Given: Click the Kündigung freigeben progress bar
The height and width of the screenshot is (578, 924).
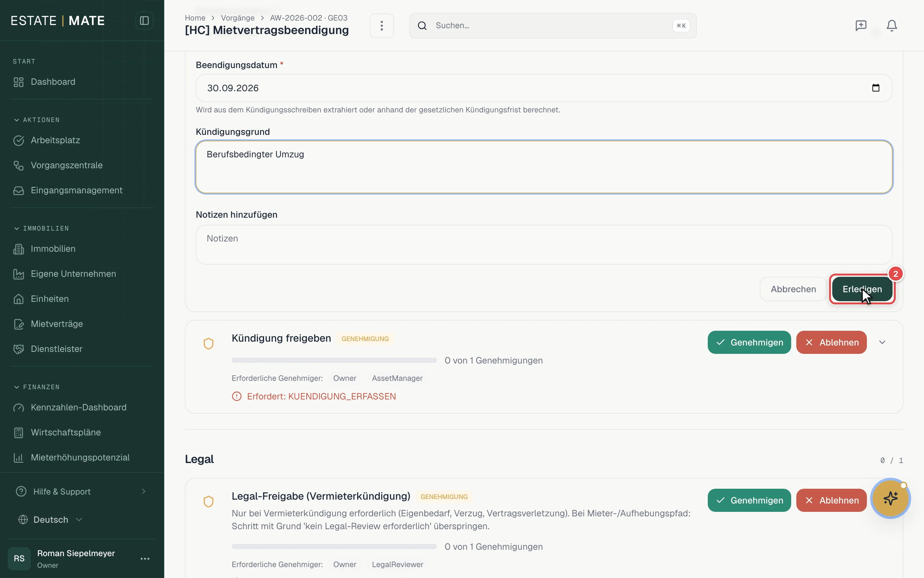Looking at the screenshot, I should [334, 360].
